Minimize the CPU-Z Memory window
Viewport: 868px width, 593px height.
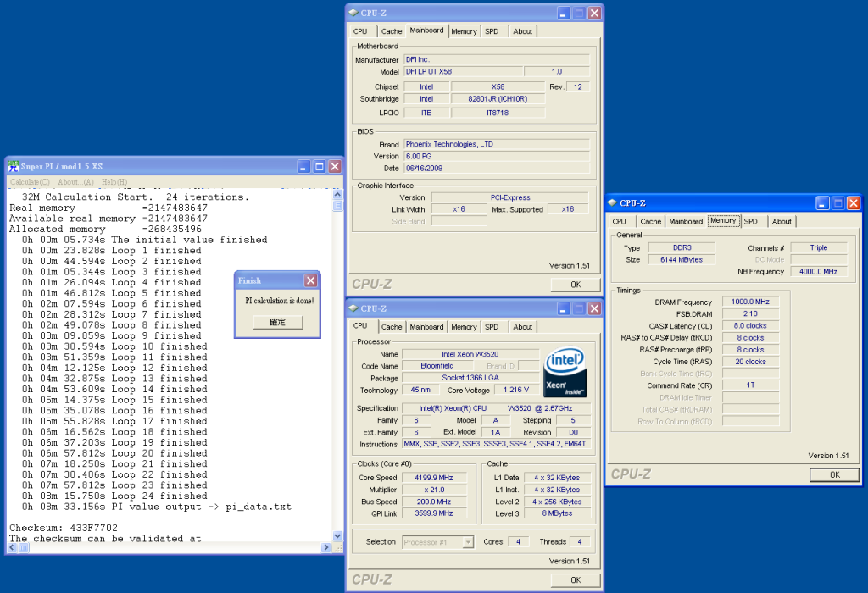[822, 203]
